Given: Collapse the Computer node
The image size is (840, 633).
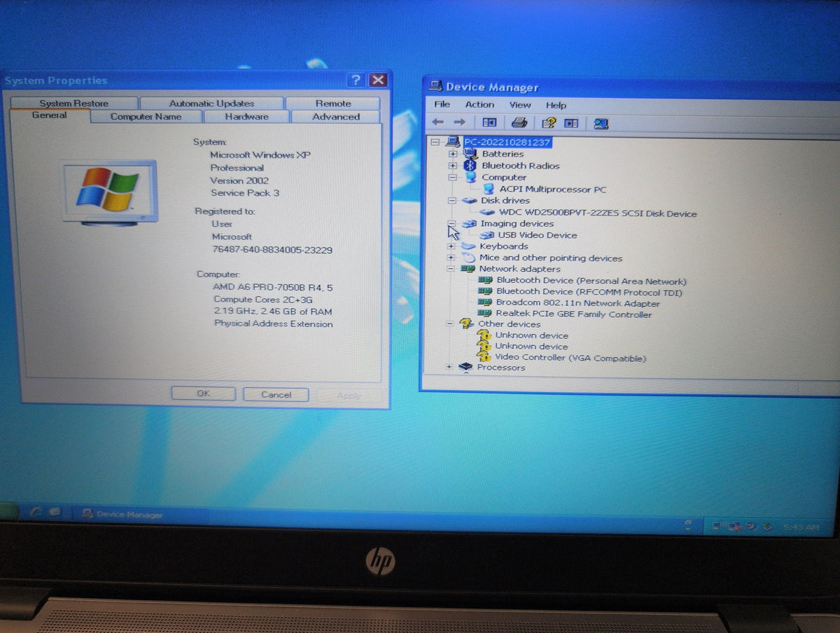Looking at the screenshot, I should (453, 177).
